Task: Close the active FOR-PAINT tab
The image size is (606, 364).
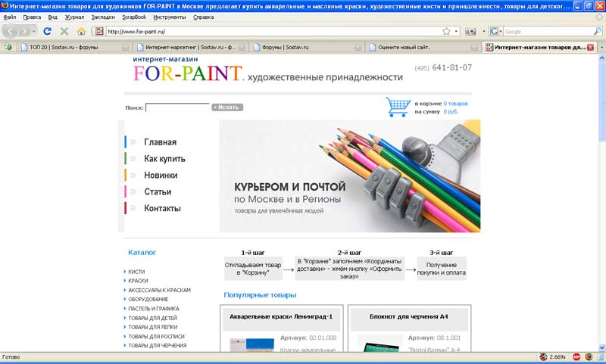Action: pos(590,47)
